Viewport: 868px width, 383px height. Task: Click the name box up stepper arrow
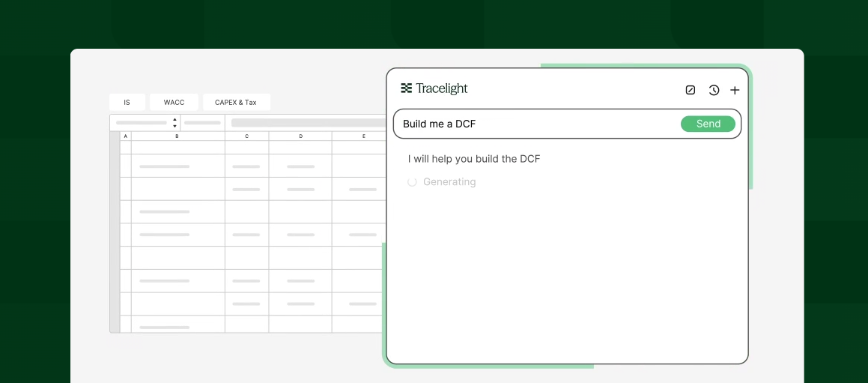tap(175, 119)
